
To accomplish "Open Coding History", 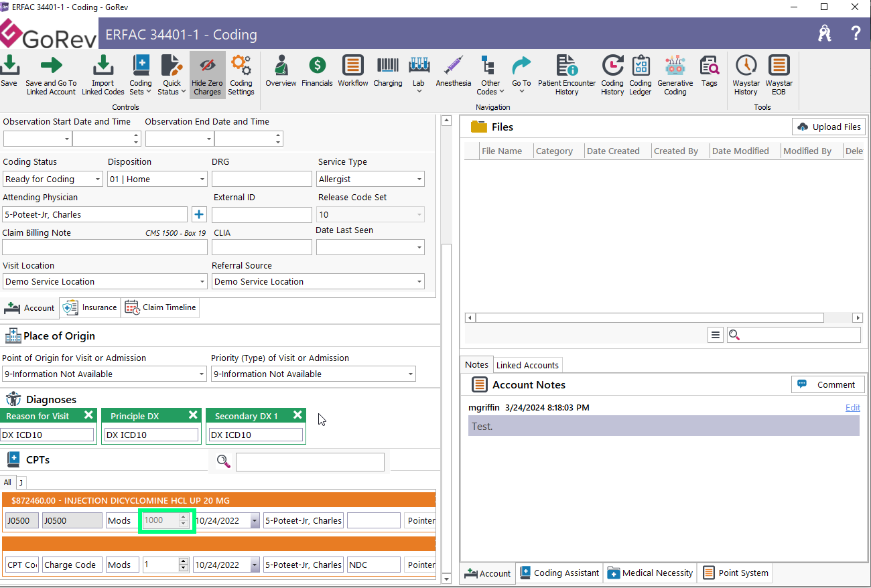I will (612, 75).
